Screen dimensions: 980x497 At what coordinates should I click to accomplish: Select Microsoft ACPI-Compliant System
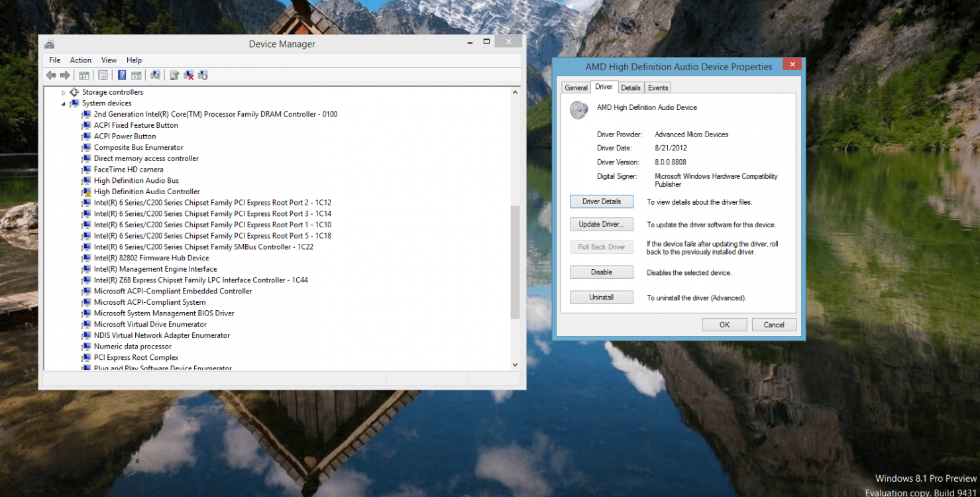(x=150, y=302)
